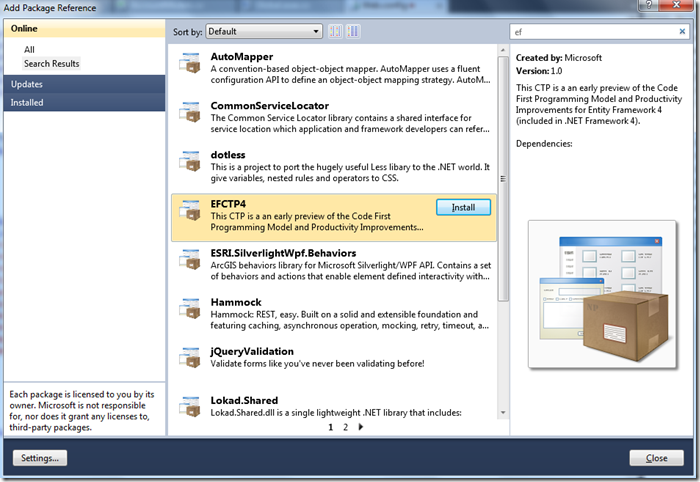Viewport: 700px width, 482px height.
Task: Switch to the first list view icon
Action: pos(335,31)
